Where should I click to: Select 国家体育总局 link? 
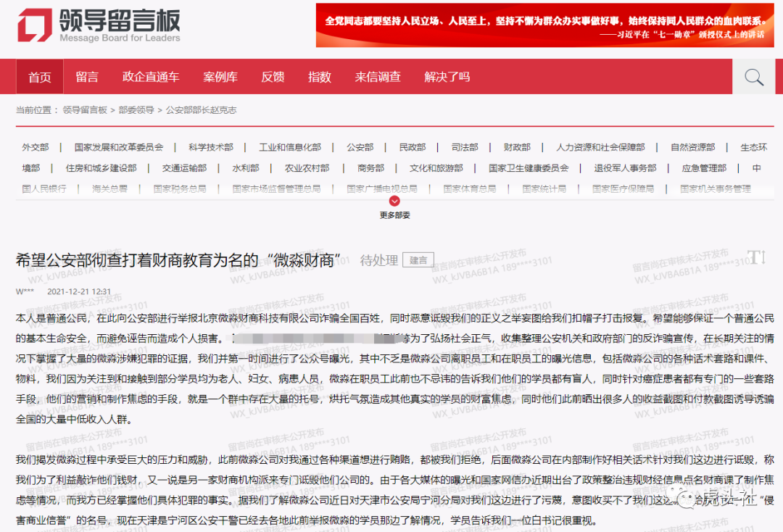pyautogui.click(x=469, y=188)
